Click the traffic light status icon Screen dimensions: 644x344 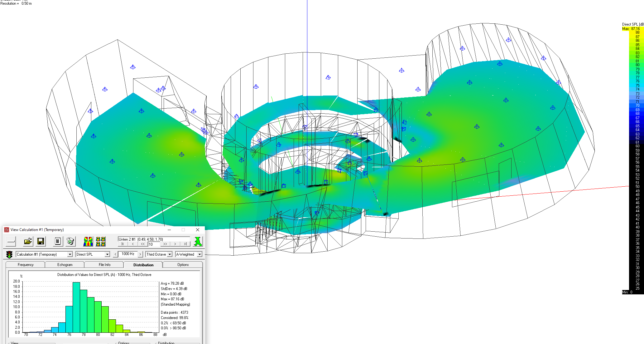9,254
